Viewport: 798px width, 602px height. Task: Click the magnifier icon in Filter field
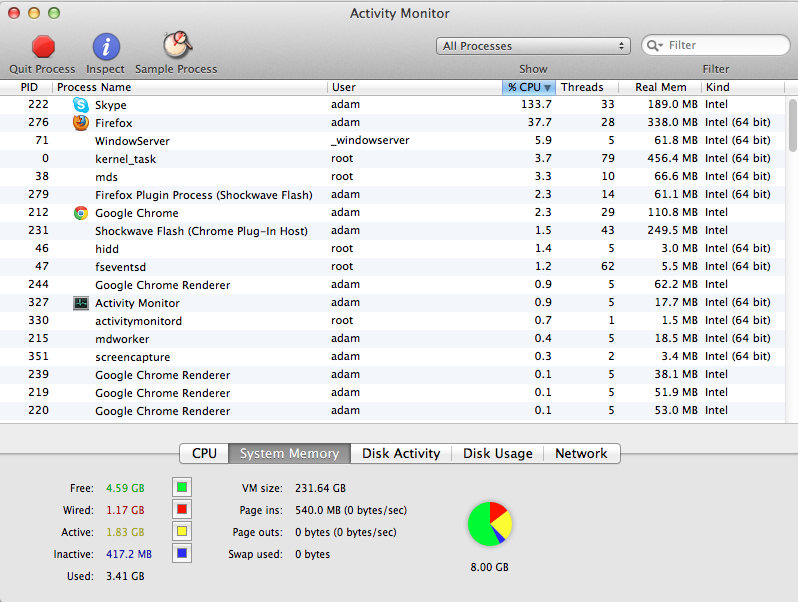[653, 45]
